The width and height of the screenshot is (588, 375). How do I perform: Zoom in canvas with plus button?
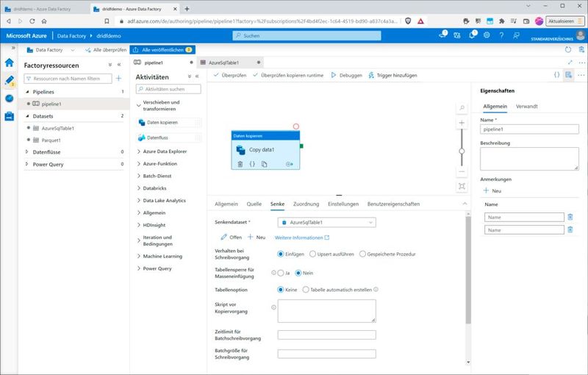pos(462,123)
